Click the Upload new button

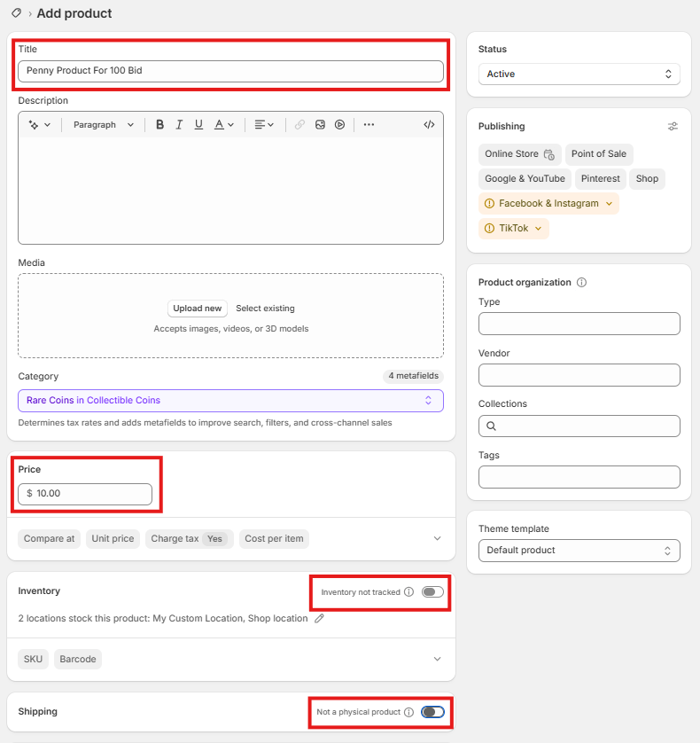click(198, 309)
